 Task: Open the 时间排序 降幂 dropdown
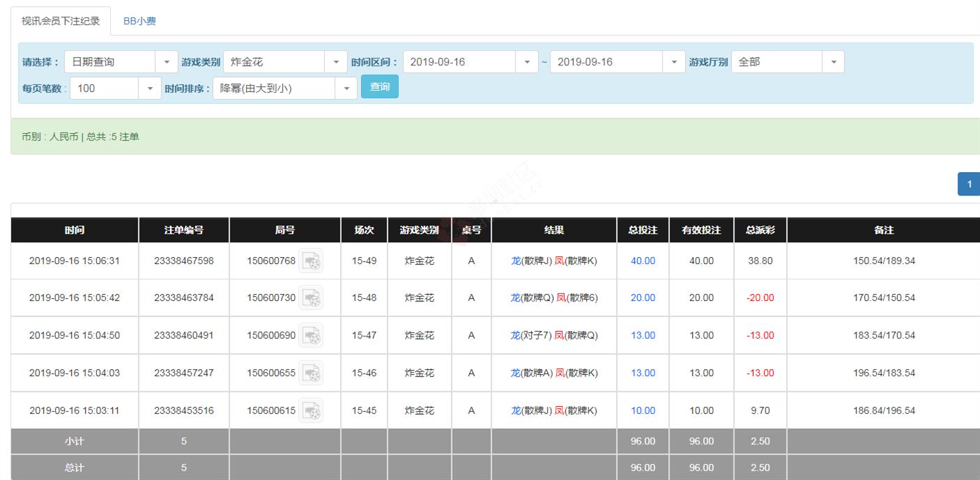pos(284,88)
